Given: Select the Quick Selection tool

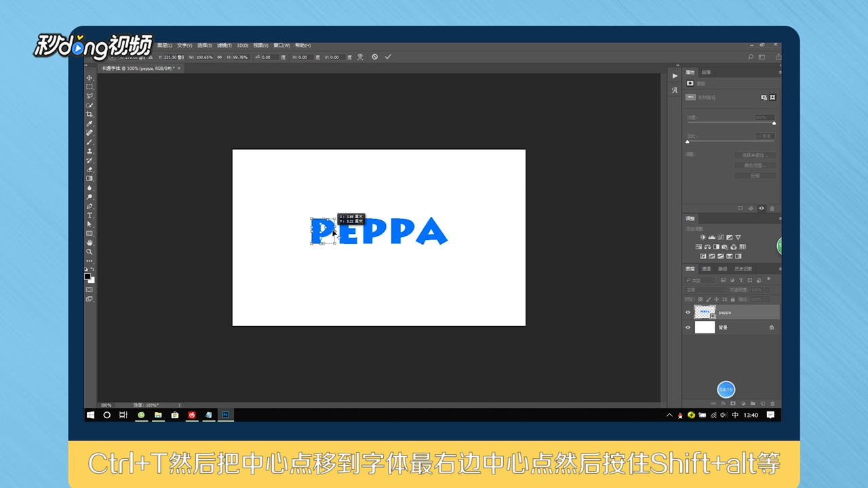Looking at the screenshot, I should [x=90, y=105].
